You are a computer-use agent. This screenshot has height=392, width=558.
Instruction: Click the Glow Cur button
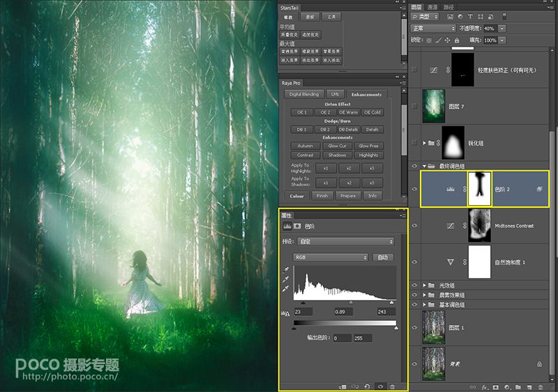click(x=337, y=146)
